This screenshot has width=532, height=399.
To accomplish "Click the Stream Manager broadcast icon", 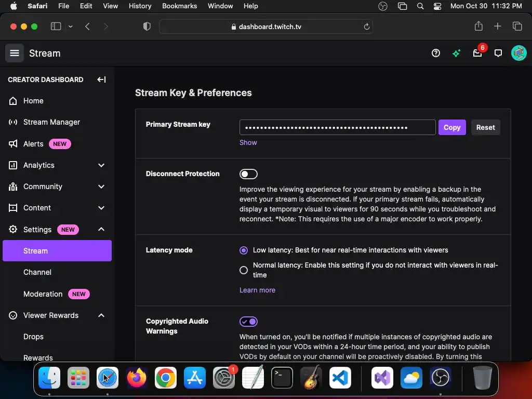I will click(13, 122).
